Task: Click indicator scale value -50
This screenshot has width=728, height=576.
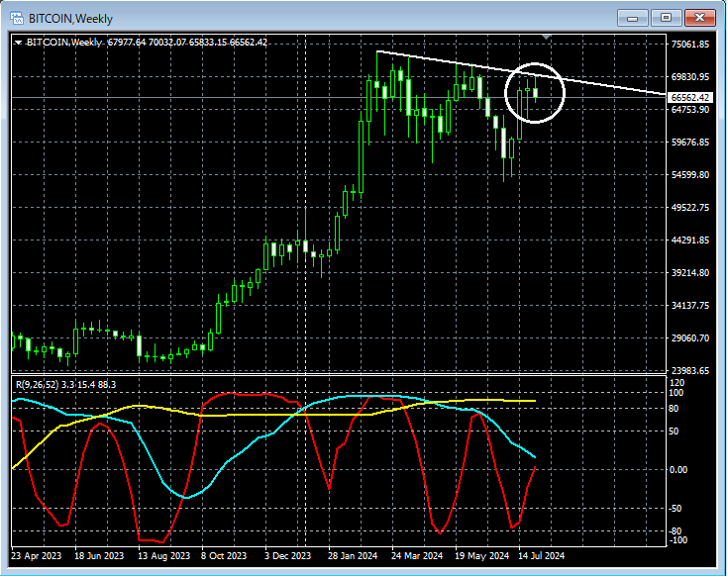Action: tap(676, 509)
